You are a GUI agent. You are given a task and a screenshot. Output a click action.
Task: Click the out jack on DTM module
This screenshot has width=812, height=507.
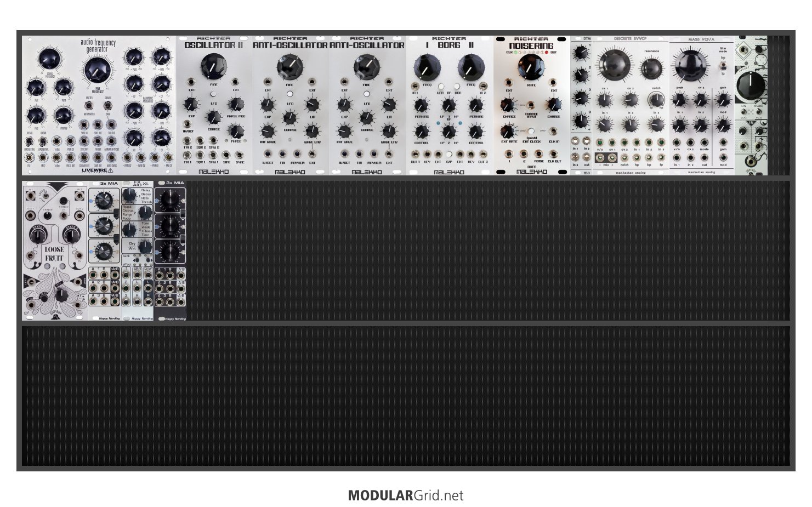coord(587,158)
